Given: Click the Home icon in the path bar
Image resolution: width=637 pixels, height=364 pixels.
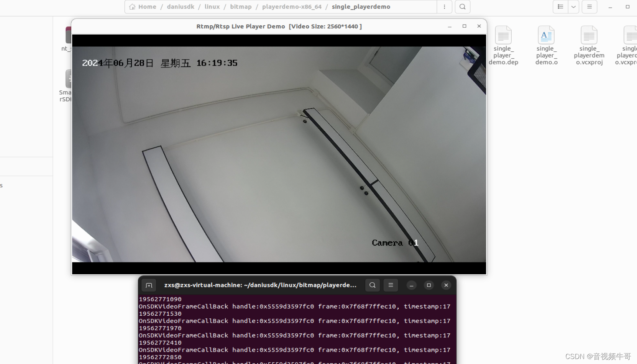Looking at the screenshot, I should [132, 7].
